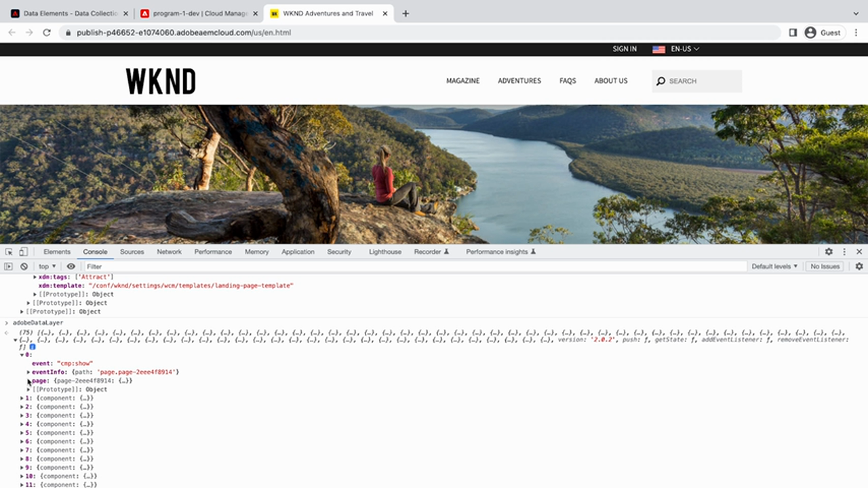Open the MAGAZINE nav link
This screenshot has height=488, width=868.
coord(463,81)
